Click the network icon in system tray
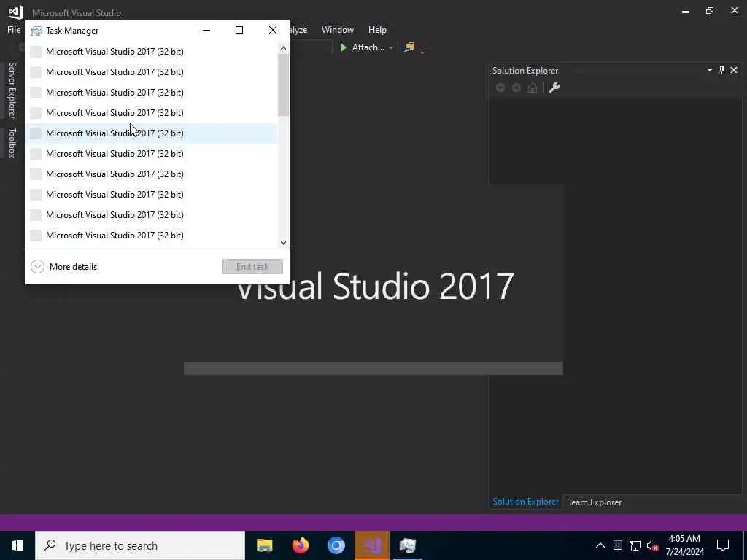The image size is (747, 560). tap(635, 545)
